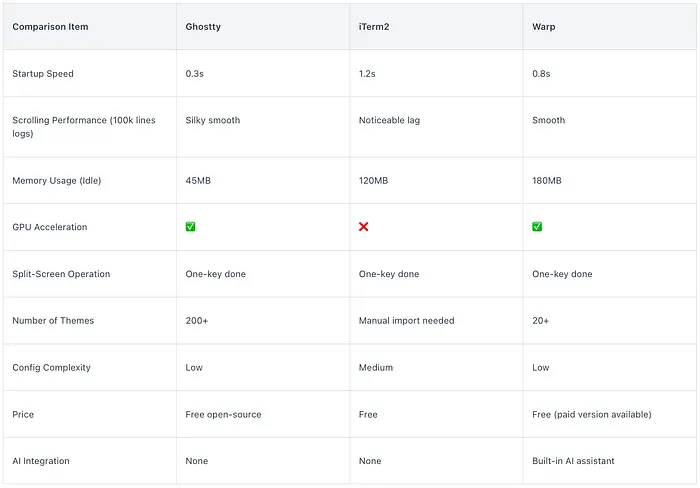Click the green checkmark in Warp's GPU Acceleration row
The height and width of the screenshot is (488, 700).
pyautogui.click(x=537, y=227)
